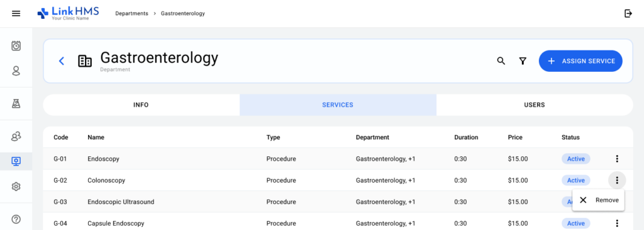Image resolution: width=644 pixels, height=230 pixels.
Task: Open the hamburger navigation menu
Action: 16,14
